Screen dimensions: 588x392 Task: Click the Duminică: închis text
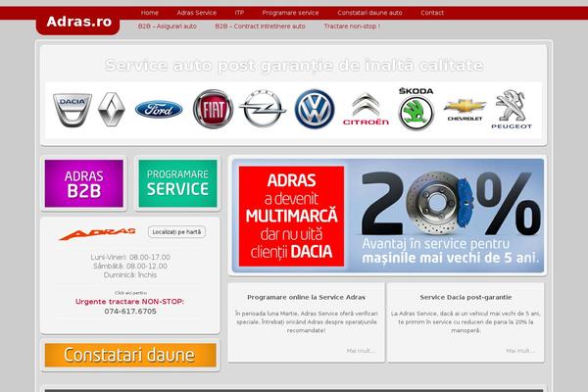tap(130, 275)
